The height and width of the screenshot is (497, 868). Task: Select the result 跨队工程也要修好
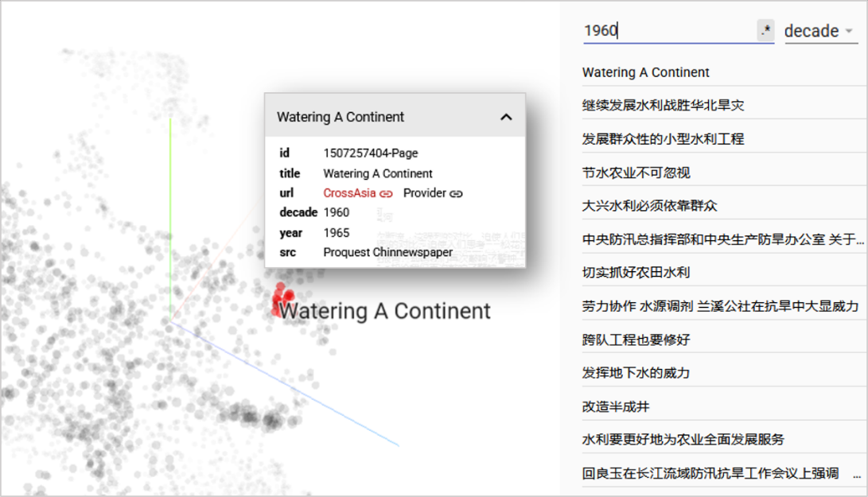pos(636,340)
